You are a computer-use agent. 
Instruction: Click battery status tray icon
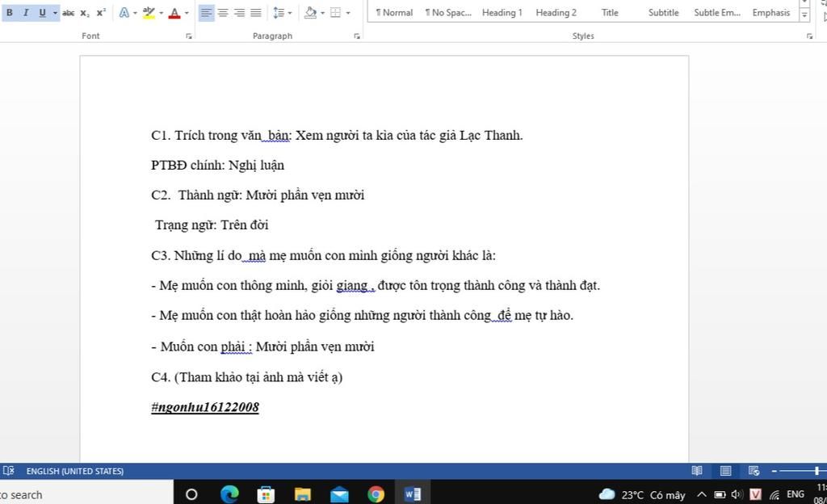[720, 494]
